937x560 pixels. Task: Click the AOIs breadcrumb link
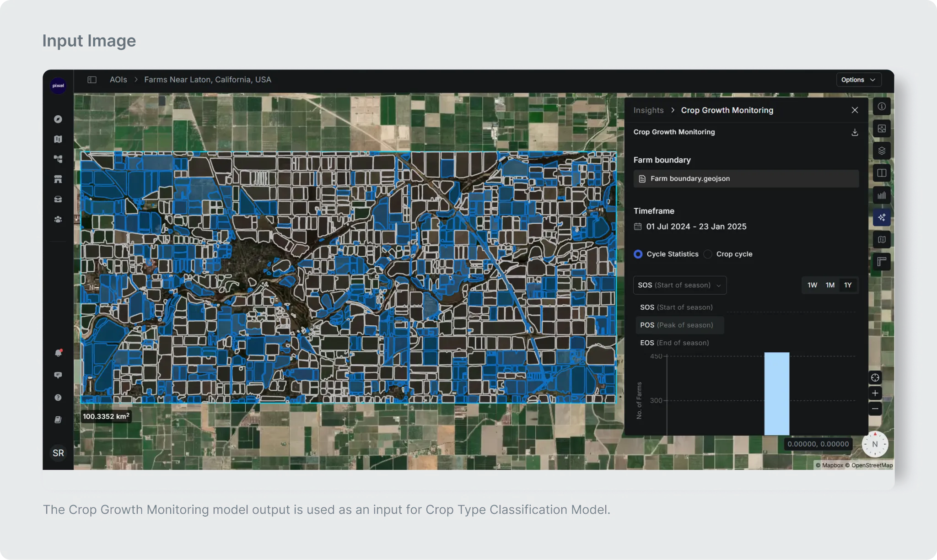(118, 80)
